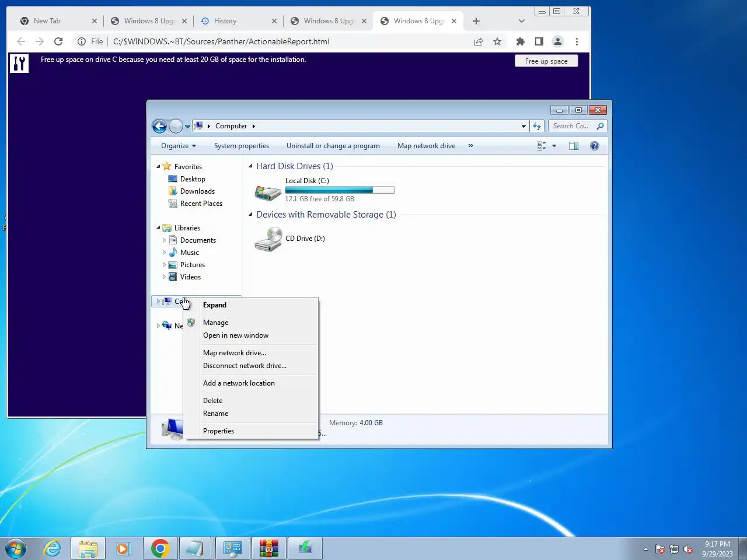This screenshot has height=560, width=747.
Task: Open address bar history dropdown arrow
Action: [523, 126]
